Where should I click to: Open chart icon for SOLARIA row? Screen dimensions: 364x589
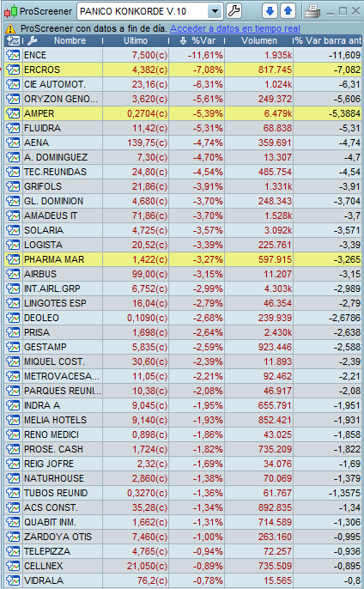pyautogui.click(x=13, y=230)
